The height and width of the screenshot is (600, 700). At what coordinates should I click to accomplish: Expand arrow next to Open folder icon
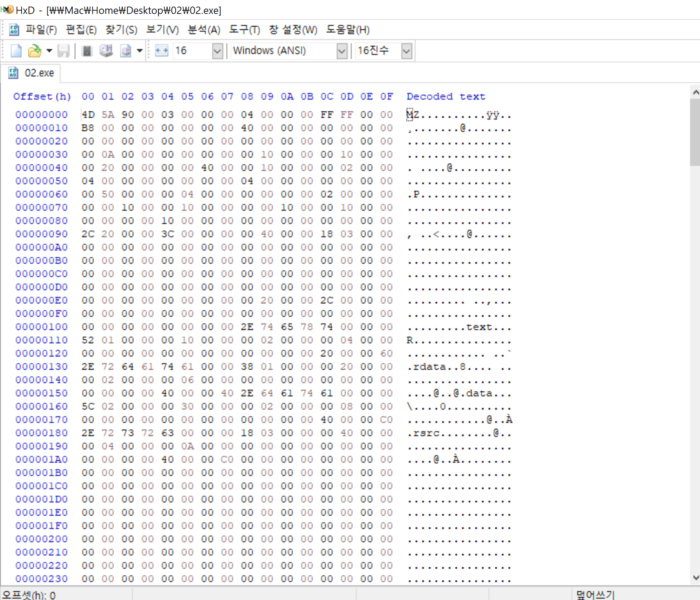pyautogui.click(x=49, y=51)
